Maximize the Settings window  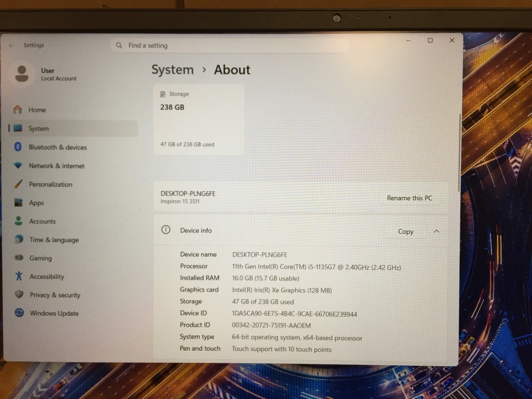point(430,40)
